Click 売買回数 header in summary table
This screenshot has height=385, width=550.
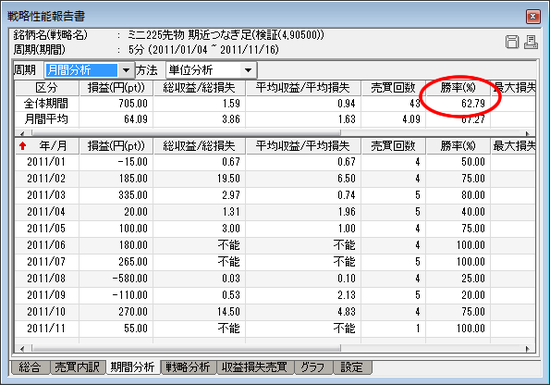(x=393, y=88)
